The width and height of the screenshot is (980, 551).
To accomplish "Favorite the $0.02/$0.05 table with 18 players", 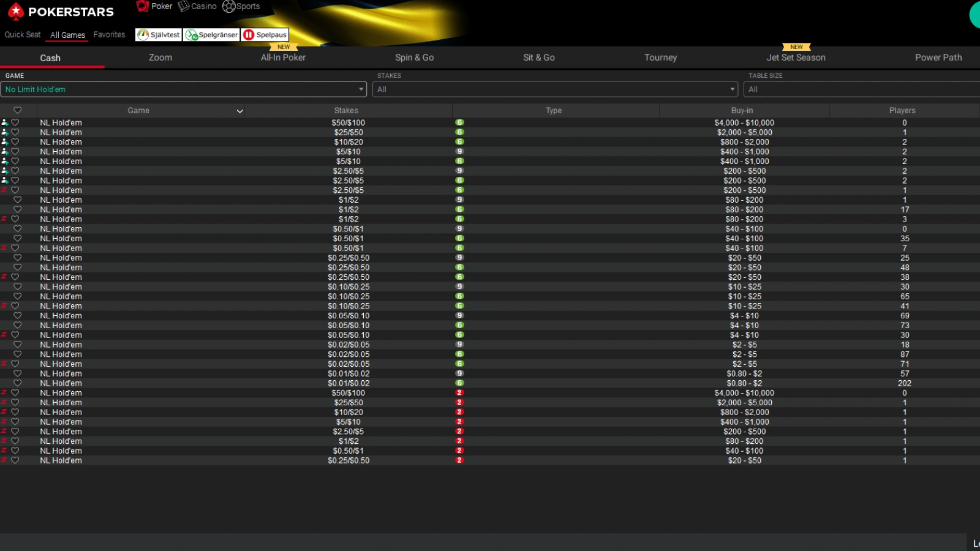I will pyautogui.click(x=18, y=345).
